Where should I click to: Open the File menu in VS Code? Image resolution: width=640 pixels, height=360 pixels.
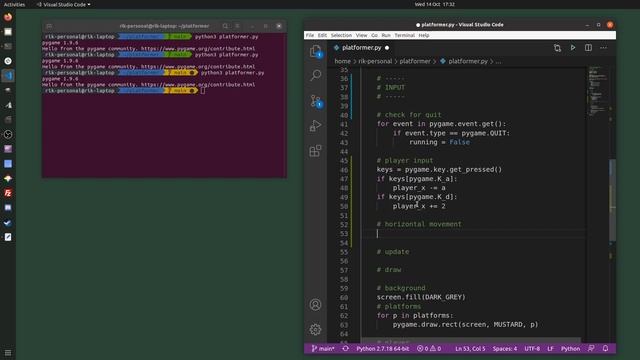click(x=310, y=36)
